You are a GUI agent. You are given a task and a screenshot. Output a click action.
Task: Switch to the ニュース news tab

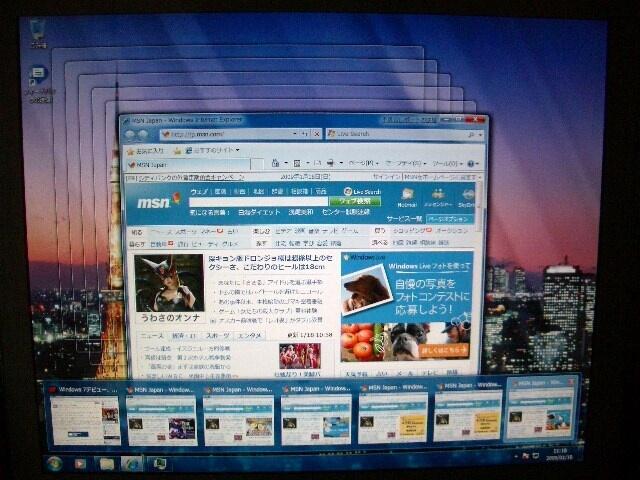click(152, 336)
